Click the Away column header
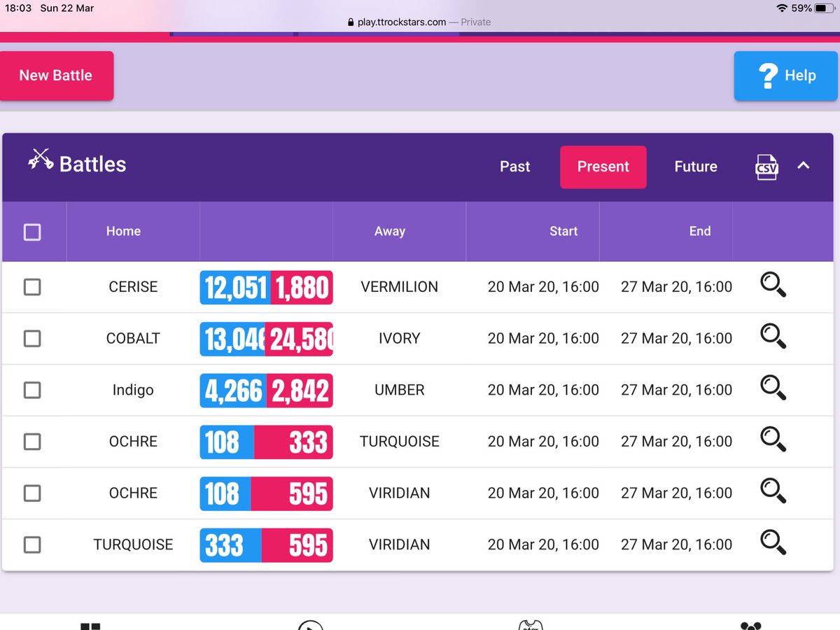This screenshot has width=840, height=630. pyautogui.click(x=390, y=231)
